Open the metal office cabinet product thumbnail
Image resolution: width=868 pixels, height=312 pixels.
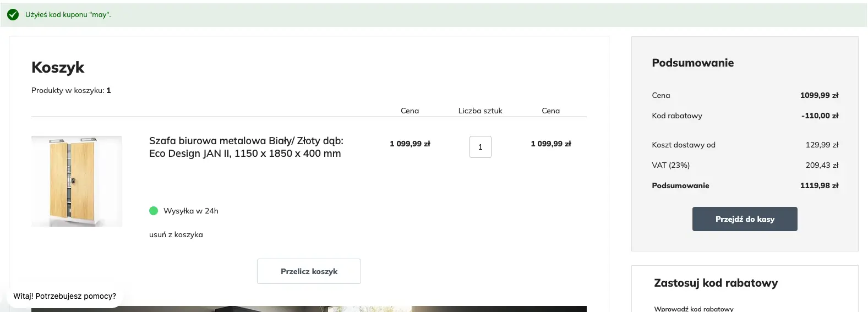(77, 181)
